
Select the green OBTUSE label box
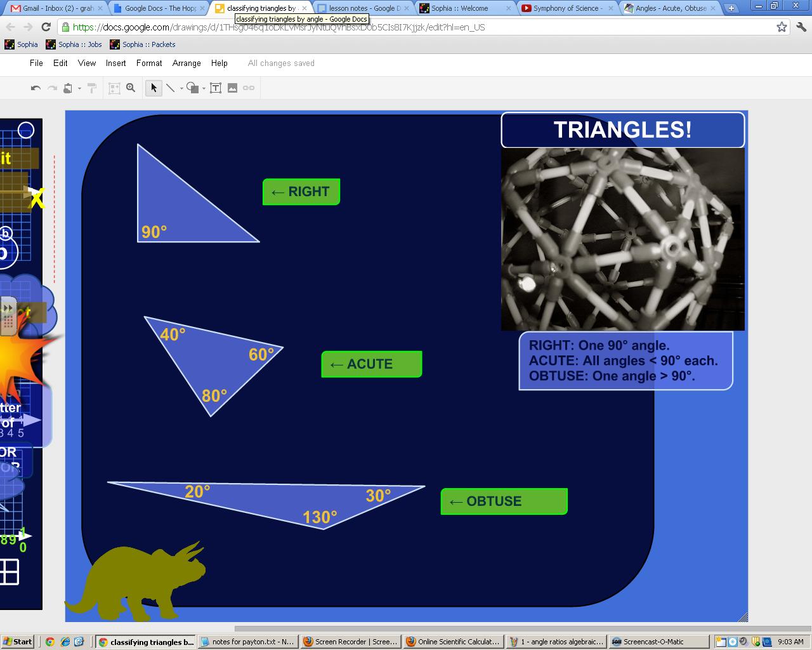[504, 501]
